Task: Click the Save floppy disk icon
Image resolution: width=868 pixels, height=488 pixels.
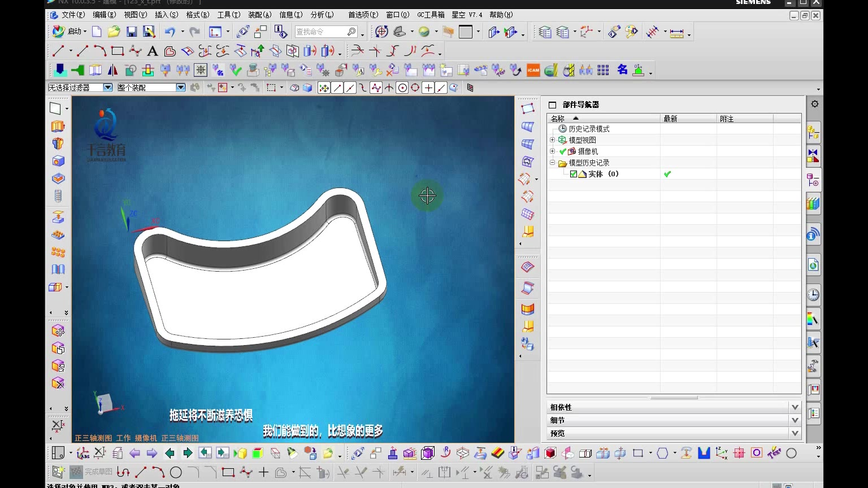Action: coord(132,32)
